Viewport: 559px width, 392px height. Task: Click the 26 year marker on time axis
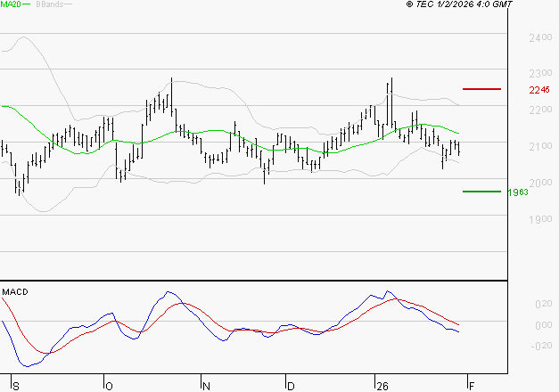pos(382,387)
